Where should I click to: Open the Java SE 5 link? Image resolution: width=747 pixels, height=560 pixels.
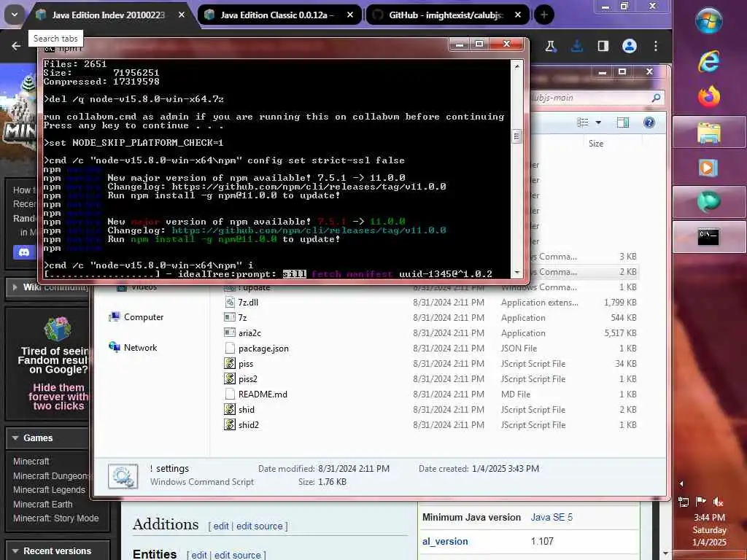coord(551,517)
